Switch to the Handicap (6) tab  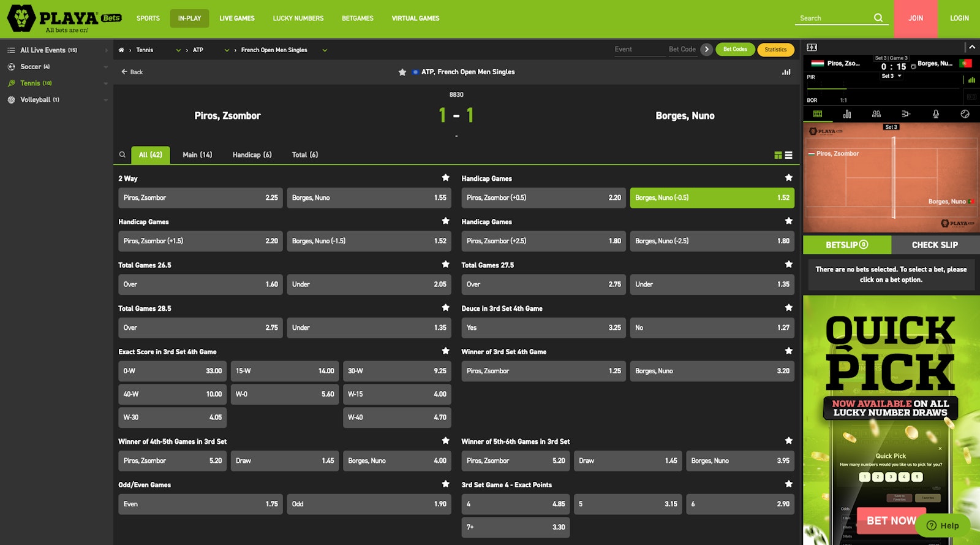pyautogui.click(x=252, y=154)
